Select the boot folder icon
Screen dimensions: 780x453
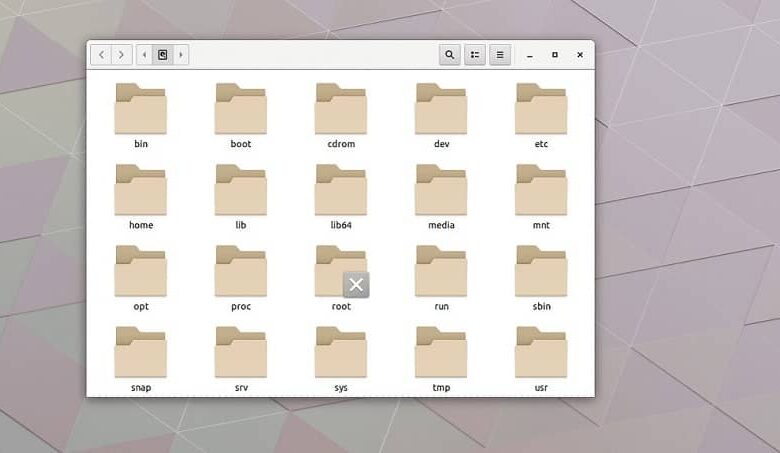[241, 108]
